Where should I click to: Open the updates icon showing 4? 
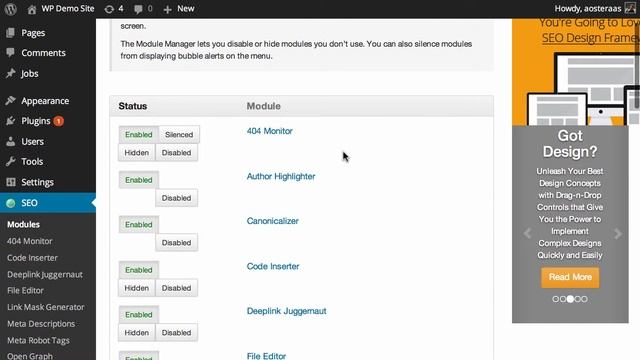[x=109, y=9]
